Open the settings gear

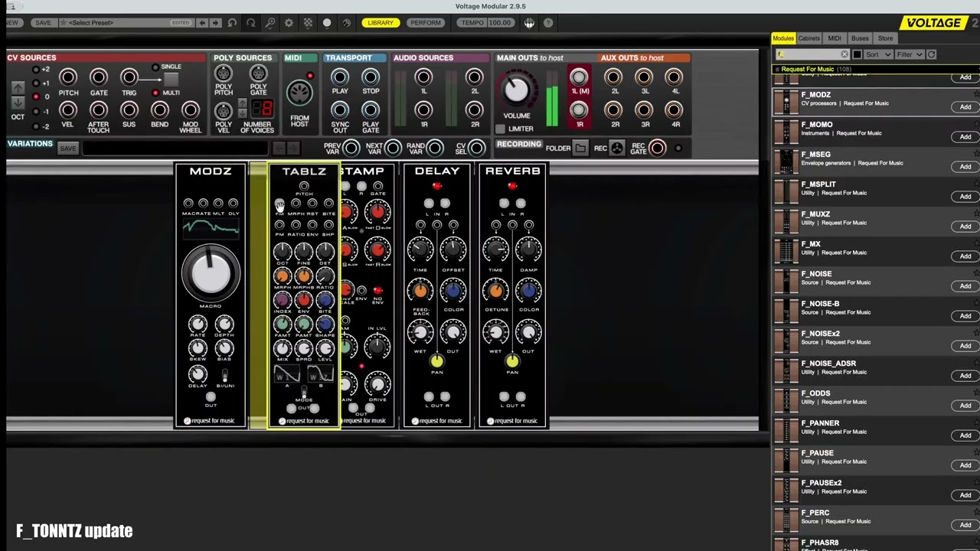[289, 23]
